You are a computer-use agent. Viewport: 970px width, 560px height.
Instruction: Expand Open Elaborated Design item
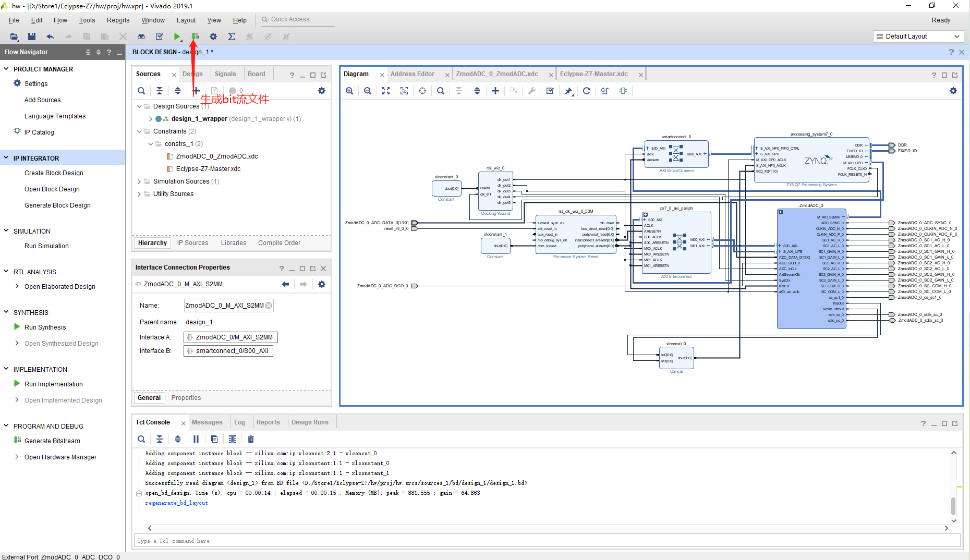pyautogui.click(x=17, y=286)
